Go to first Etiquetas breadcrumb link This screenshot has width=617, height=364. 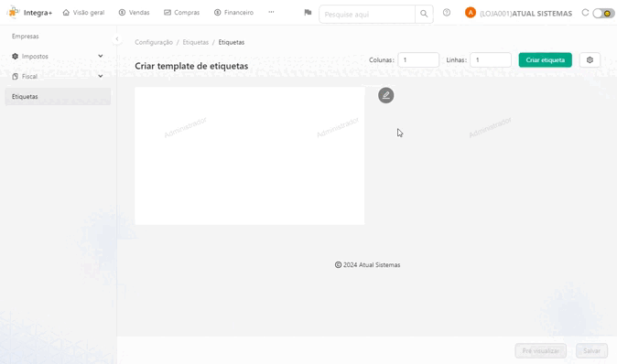pyautogui.click(x=195, y=42)
